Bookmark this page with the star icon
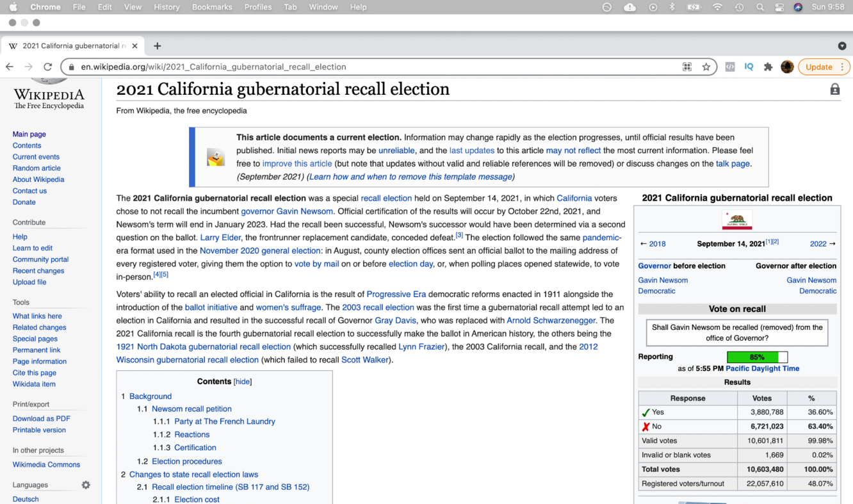 click(706, 67)
